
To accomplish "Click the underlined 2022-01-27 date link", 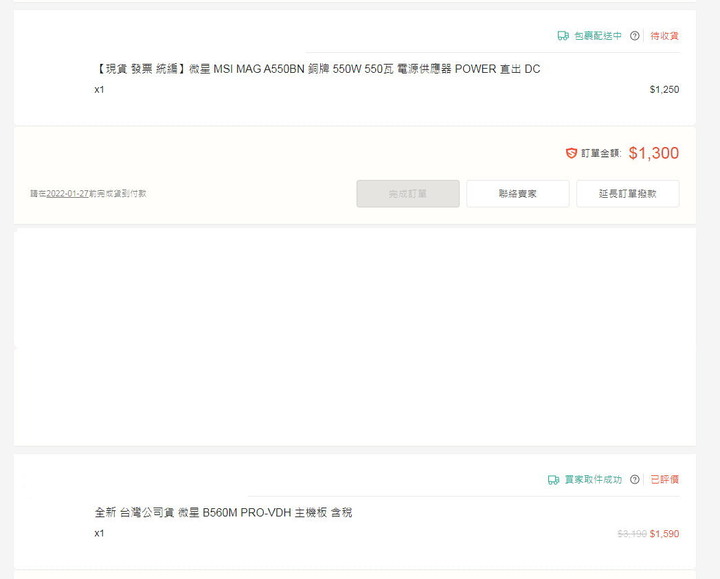I will pyautogui.click(x=67, y=193).
